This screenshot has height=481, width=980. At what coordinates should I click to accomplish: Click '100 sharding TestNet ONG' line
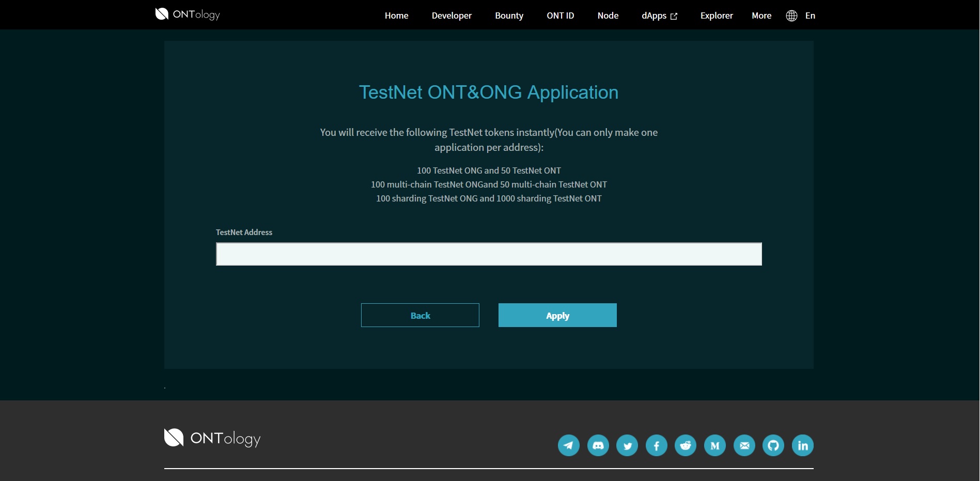point(489,198)
